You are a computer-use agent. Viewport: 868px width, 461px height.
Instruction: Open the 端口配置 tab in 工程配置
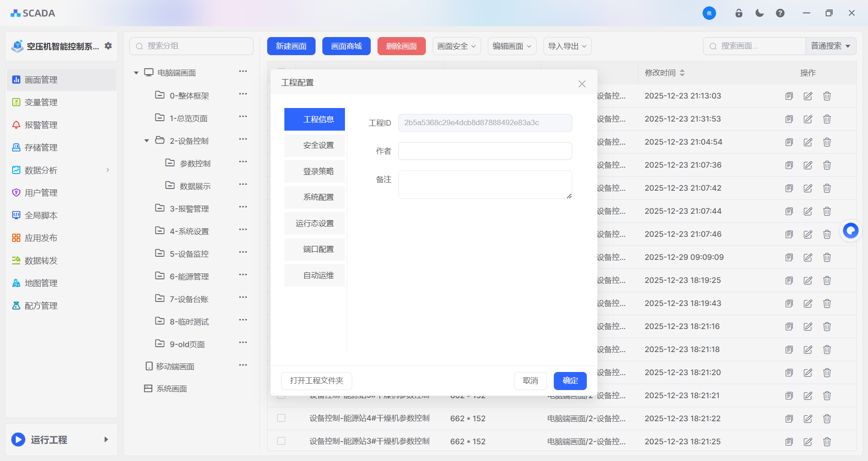[314, 249]
